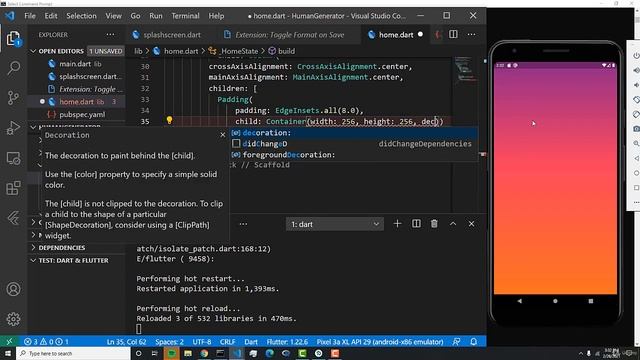Open the Terminal menu
This screenshot has height=360, width=640.
pos(185,16)
